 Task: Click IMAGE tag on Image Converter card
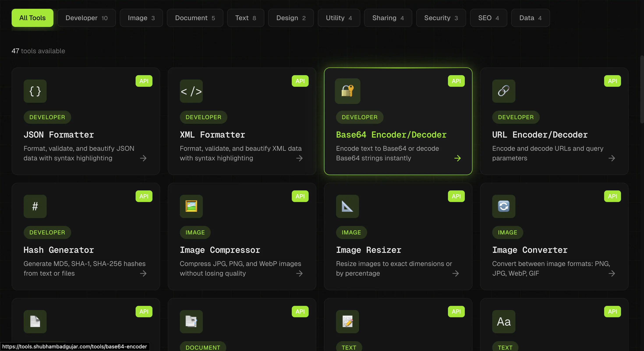click(x=508, y=232)
